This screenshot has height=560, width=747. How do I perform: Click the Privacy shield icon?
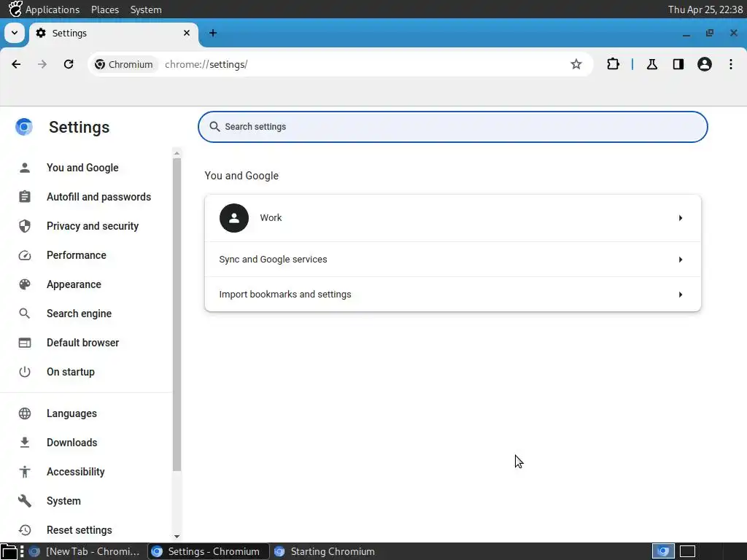(25, 226)
